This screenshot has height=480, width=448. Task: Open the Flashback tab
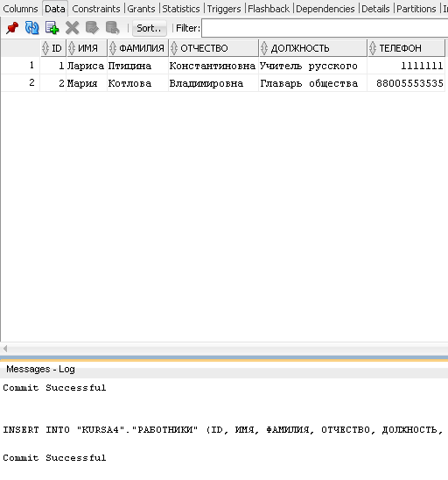[269, 9]
